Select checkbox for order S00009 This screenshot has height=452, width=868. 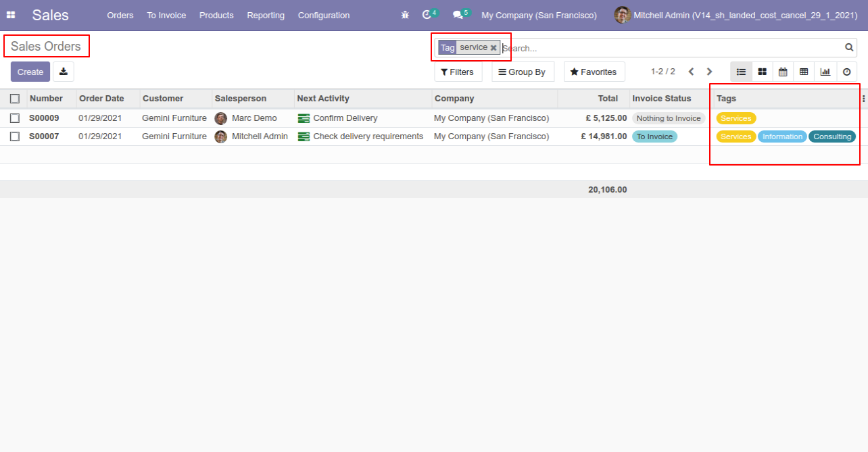coord(15,118)
